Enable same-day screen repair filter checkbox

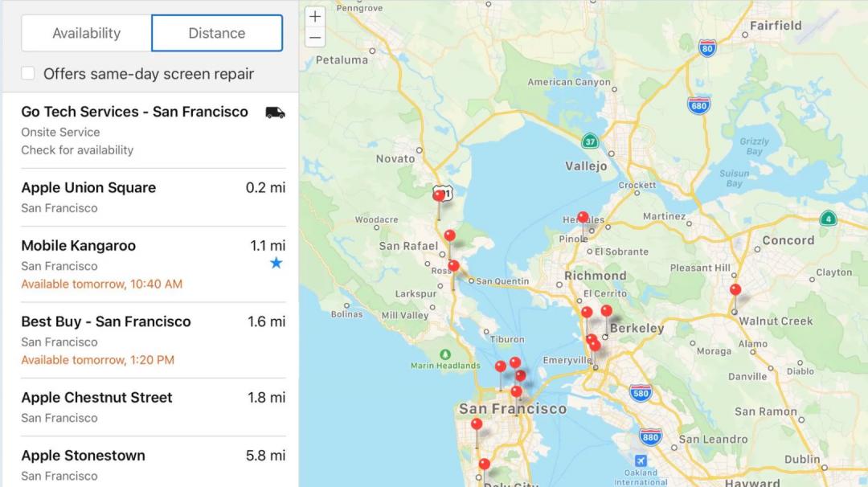click(28, 74)
